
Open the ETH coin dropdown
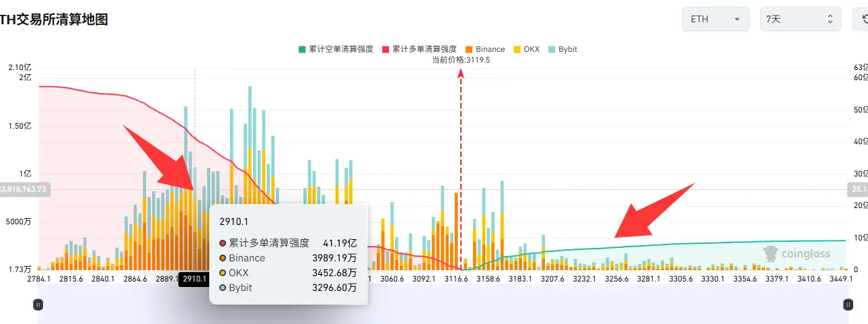(715, 19)
